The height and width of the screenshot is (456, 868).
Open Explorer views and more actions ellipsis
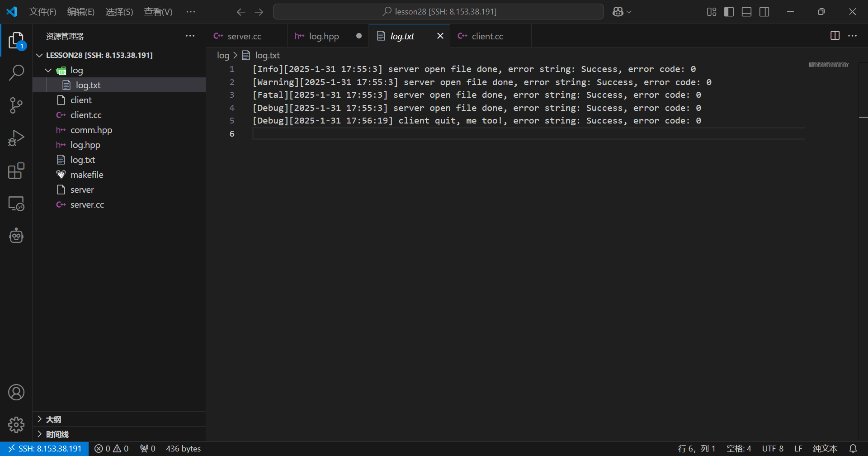(x=190, y=36)
